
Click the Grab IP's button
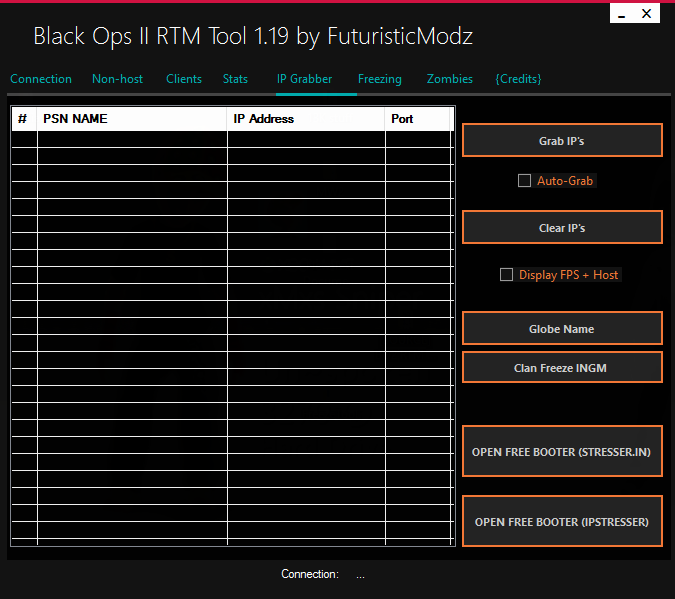click(562, 140)
